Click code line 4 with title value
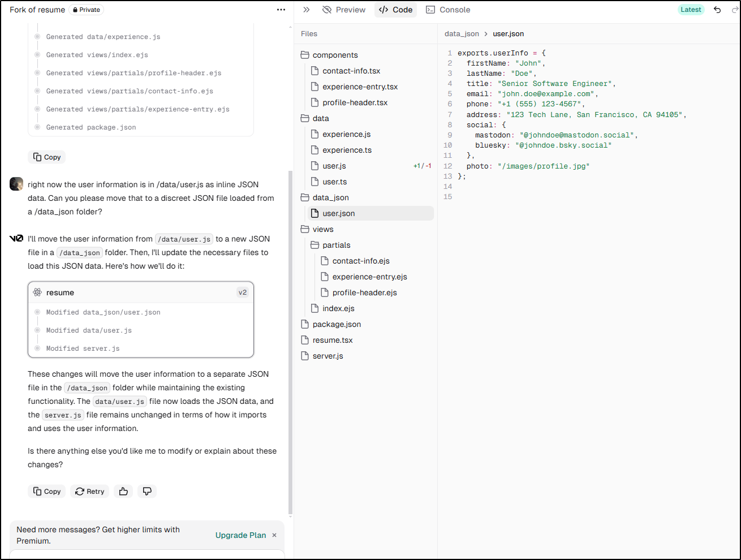Image resolution: width=741 pixels, height=560 pixels. (x=541, y=84)
